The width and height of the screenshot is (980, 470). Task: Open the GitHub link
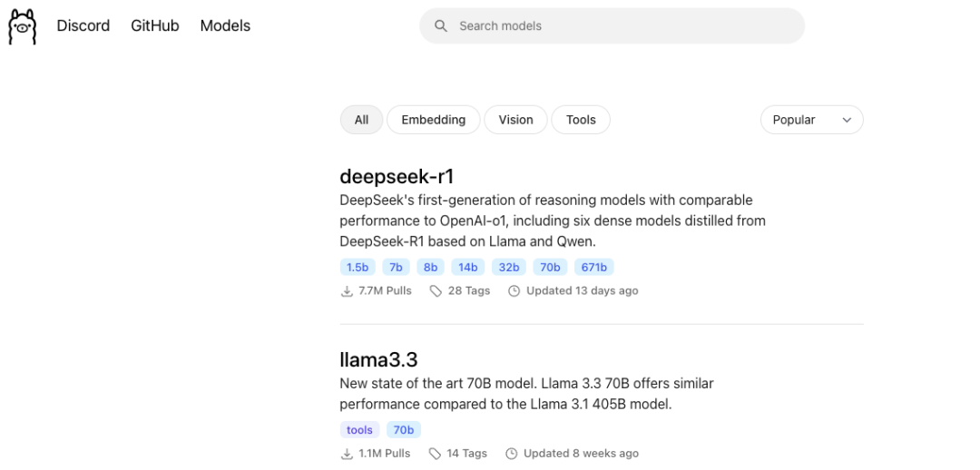tap(155, 25)
